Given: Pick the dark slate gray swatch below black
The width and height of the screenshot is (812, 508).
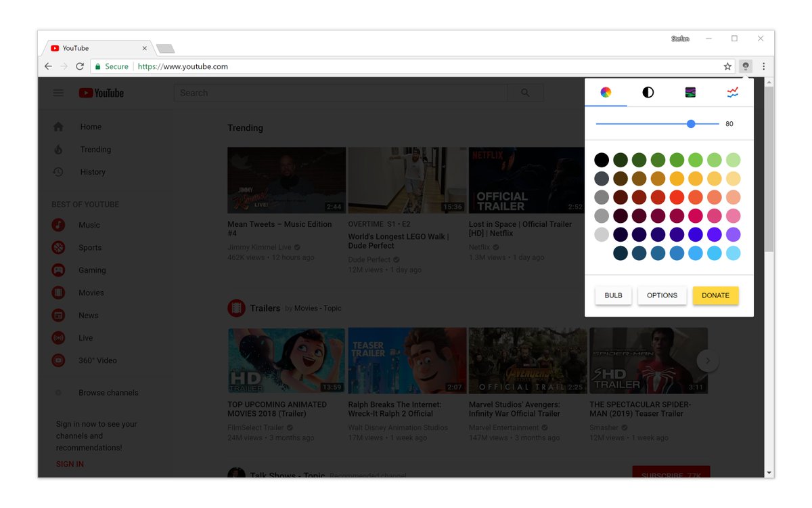Looking at the screenshot, I should pos(602,179).
